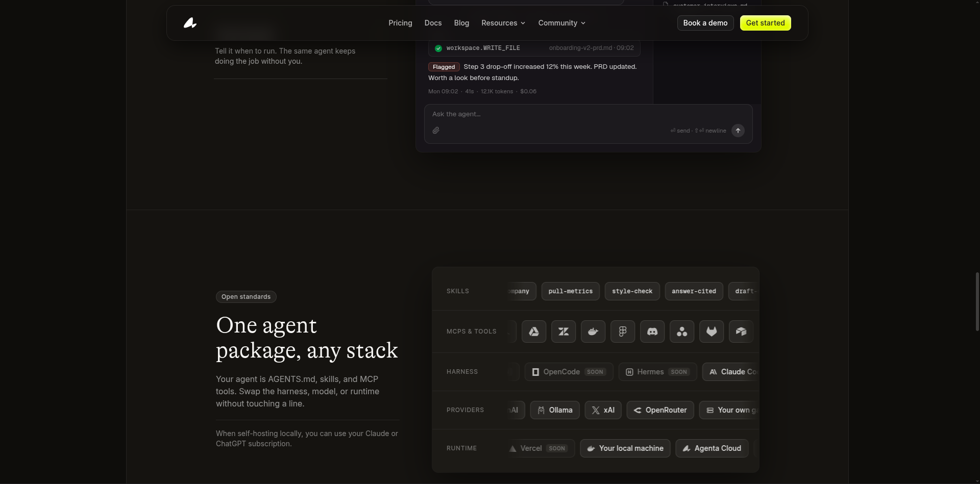Viewport: 980px width, 484px height.
Task: Click the Agenta logo in the navbar
Action: tap(190, 23)
